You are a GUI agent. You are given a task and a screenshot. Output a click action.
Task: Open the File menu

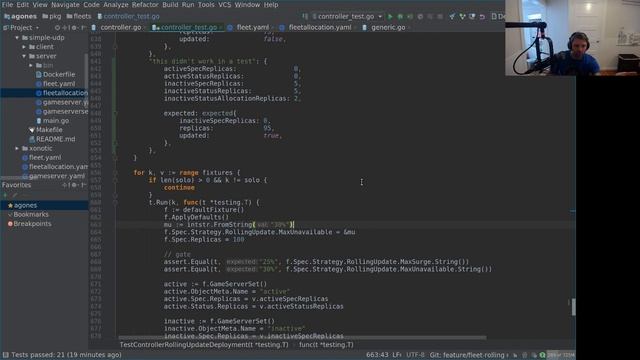(x=7, y=5)
